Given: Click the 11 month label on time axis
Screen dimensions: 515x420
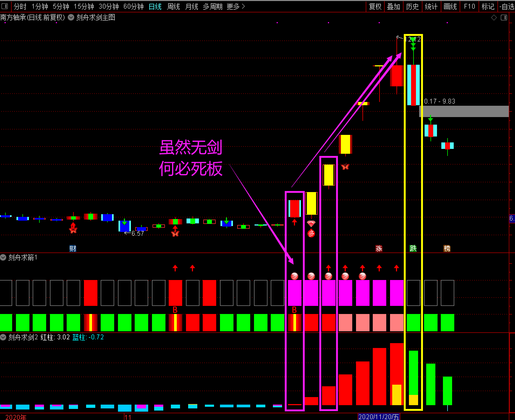Looking at the screenshot, I should tap(128, 417).
